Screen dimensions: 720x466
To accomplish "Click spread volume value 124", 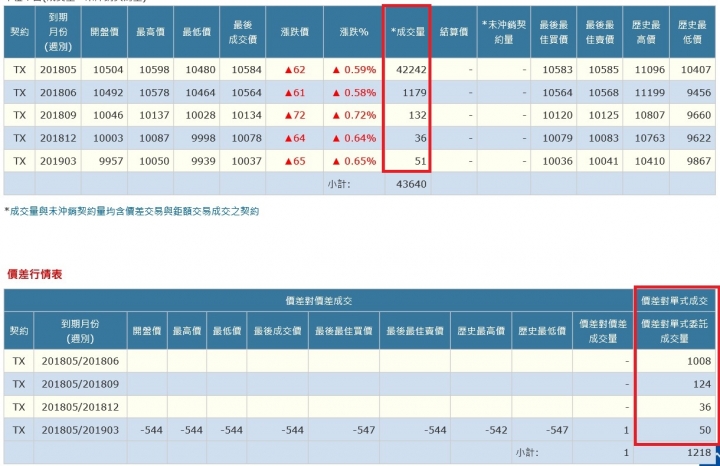I will [702, 384].
